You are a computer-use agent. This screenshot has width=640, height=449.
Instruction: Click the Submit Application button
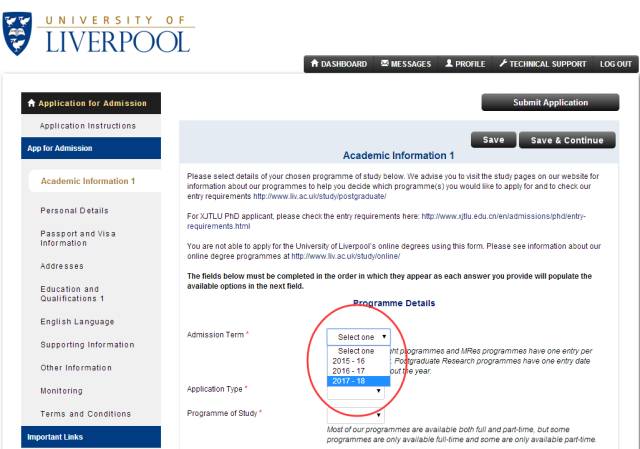click(x=550, y=102)
